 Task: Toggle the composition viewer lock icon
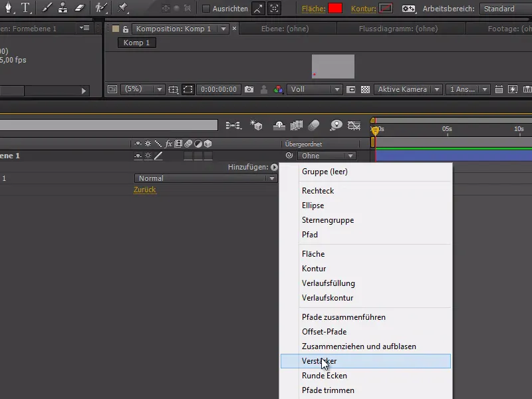(126, 29)
